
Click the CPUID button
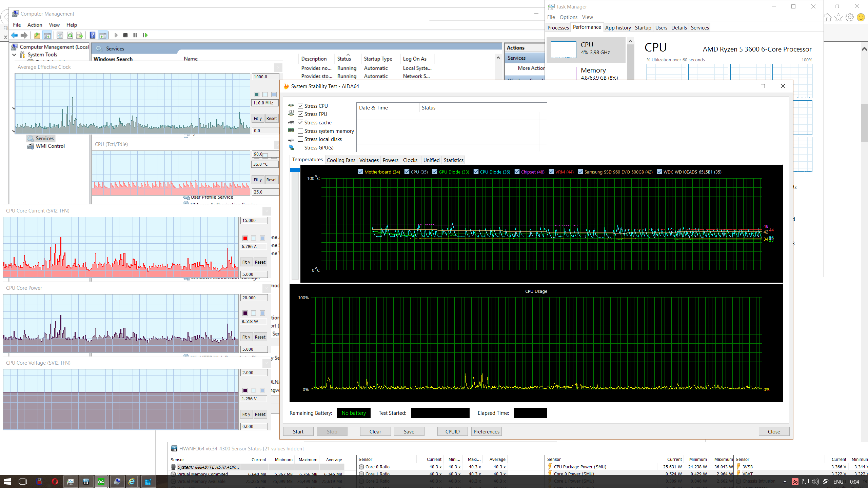452,431
